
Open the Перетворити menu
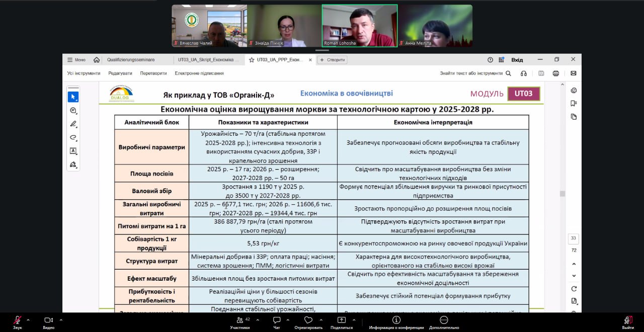pyautogui.click(x=153, y=73)
